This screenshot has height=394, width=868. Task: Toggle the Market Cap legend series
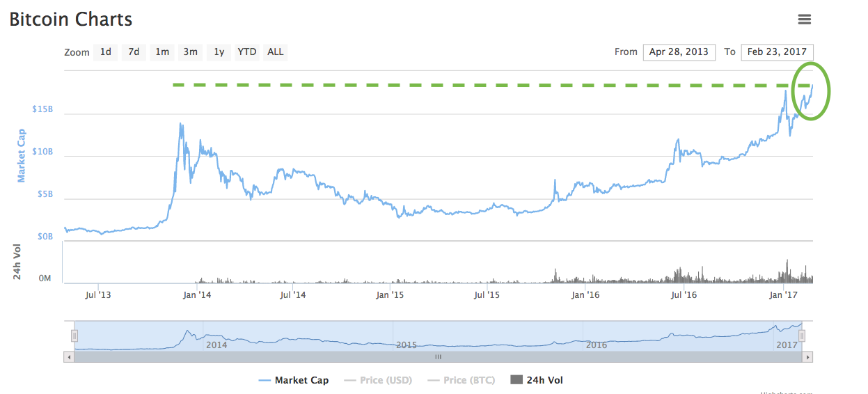(x=294, y=380)
